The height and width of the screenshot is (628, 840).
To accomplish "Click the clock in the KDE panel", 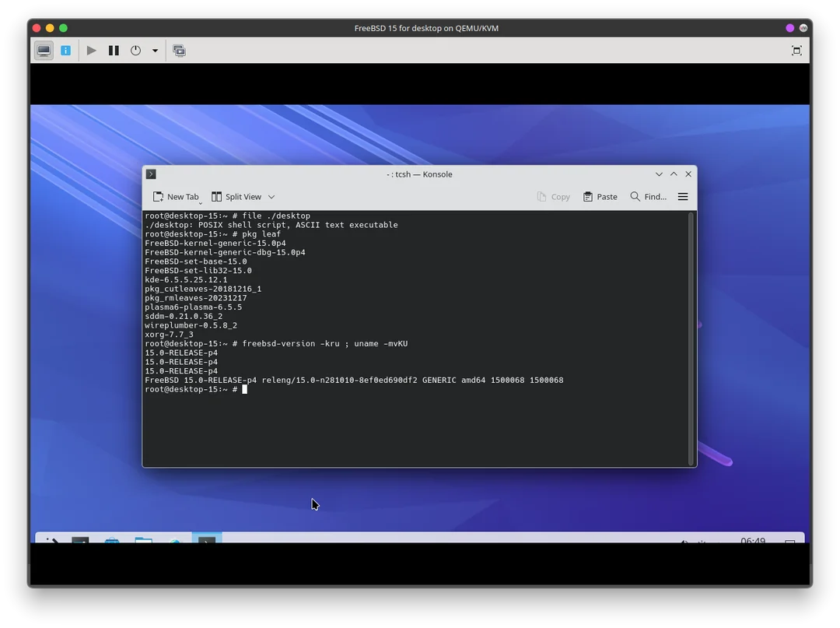I will (x=752, y=540).
